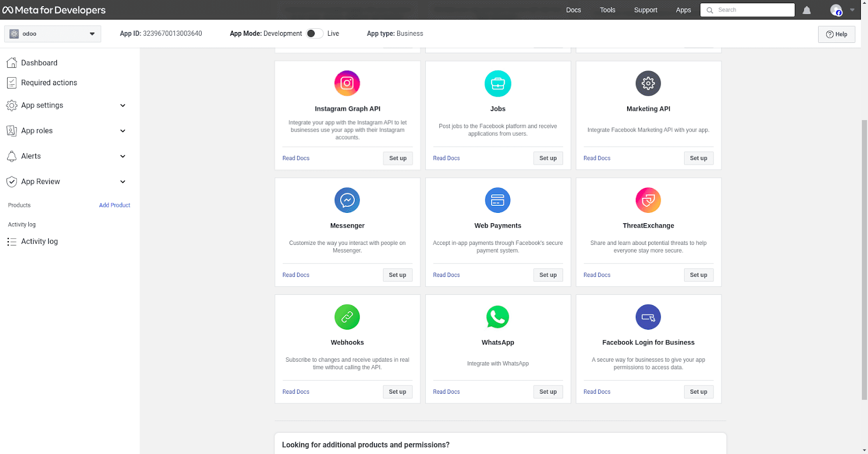The image size is (868, 454).
Task: Click the App ID number text
Action: (173, 34)
